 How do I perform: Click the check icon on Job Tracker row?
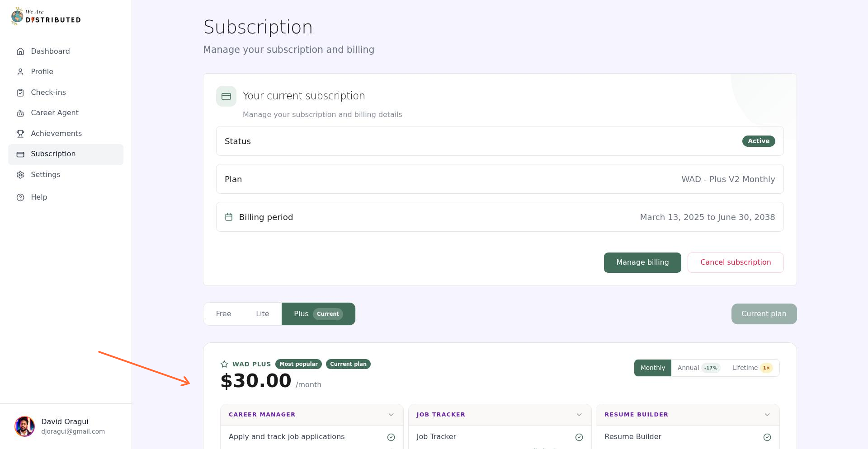pyautogui.click(x=579, y=437)
